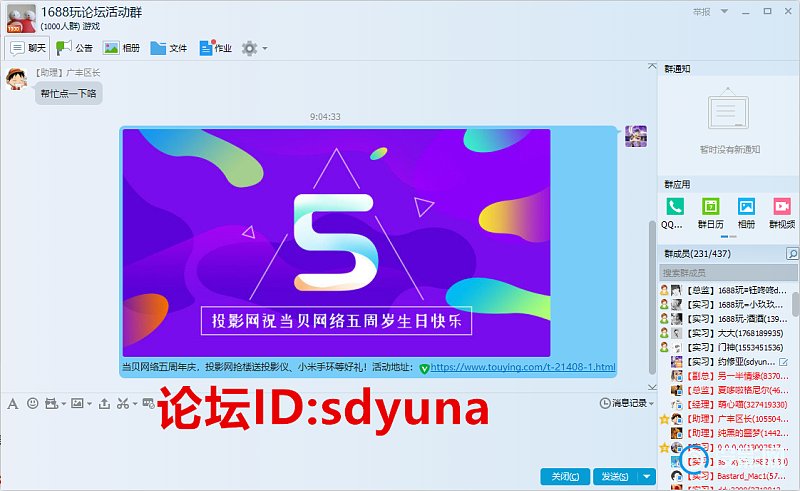Click the sender avatar beside the image message

point(636,136)
